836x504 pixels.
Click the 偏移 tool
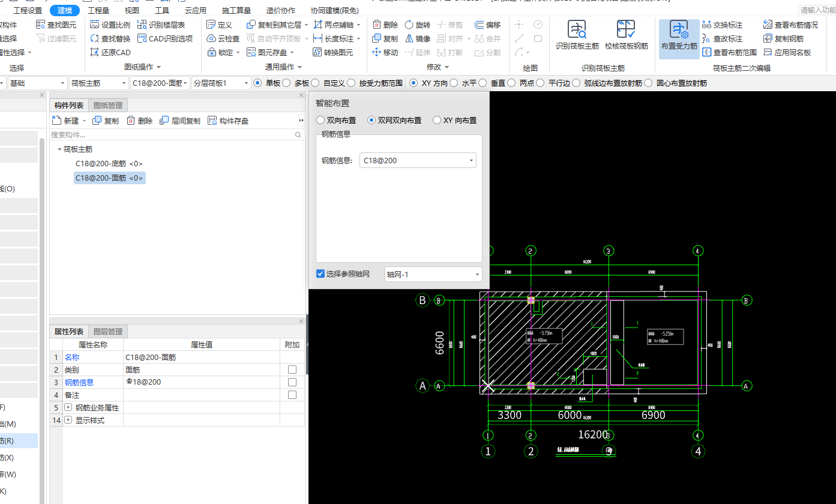tap(487, 25)
